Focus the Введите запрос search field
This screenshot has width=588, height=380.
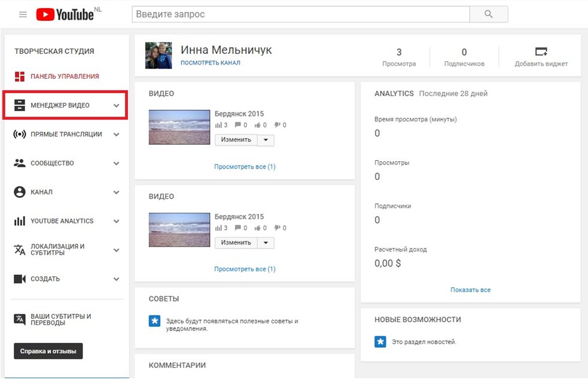tap(300, 14)
